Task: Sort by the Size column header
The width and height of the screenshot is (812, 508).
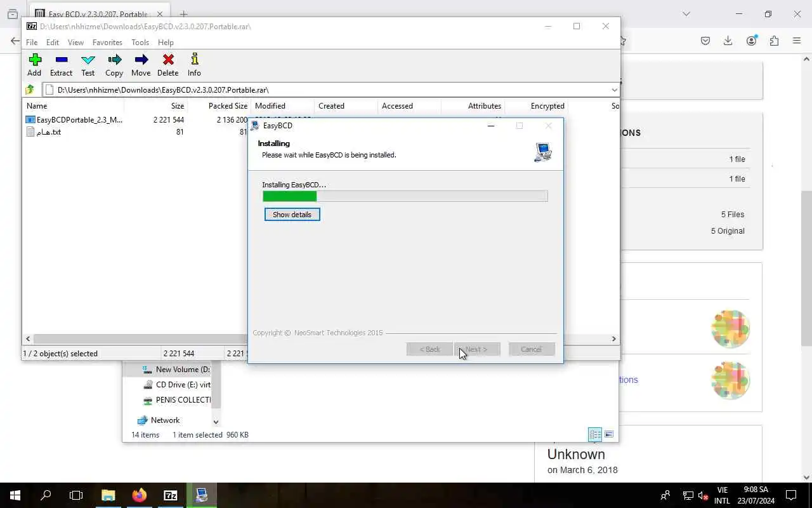Action: 156,106
